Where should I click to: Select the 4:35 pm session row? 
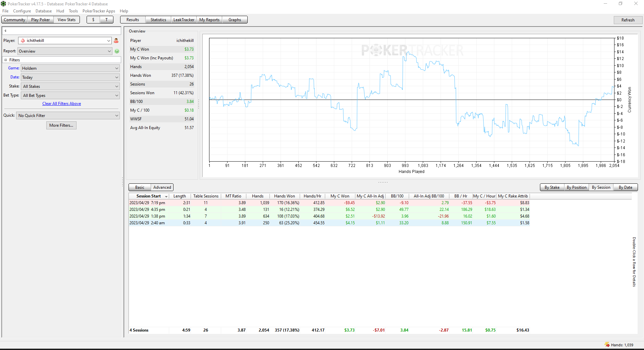pyautogui.click(x=329, y=210)
